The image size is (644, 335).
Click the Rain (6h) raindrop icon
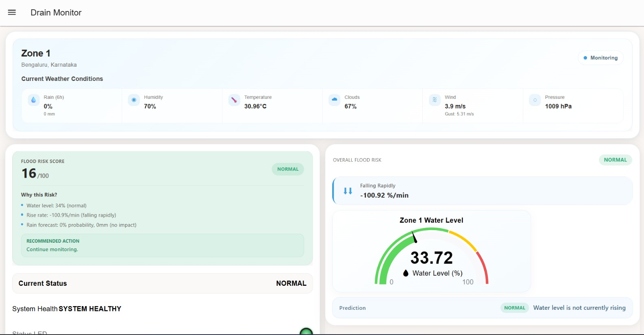point(33,100)
